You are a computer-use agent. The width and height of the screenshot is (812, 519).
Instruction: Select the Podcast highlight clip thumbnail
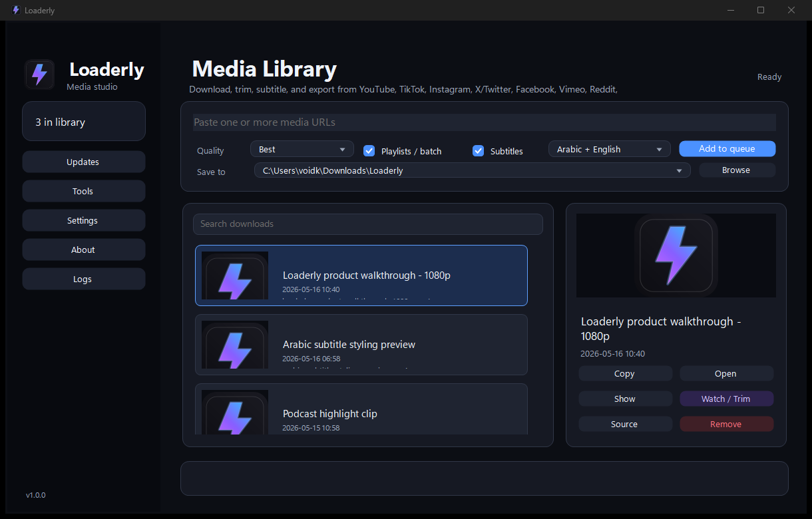coord(235,412)
